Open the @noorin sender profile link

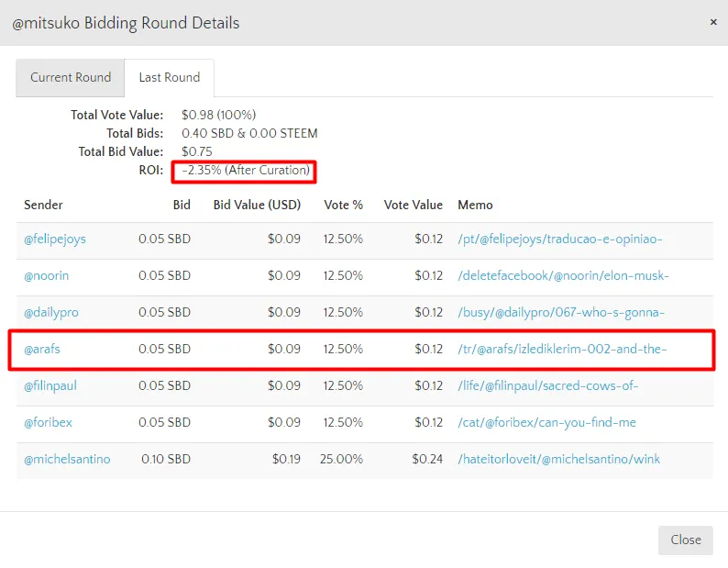[x=46, y=275]
